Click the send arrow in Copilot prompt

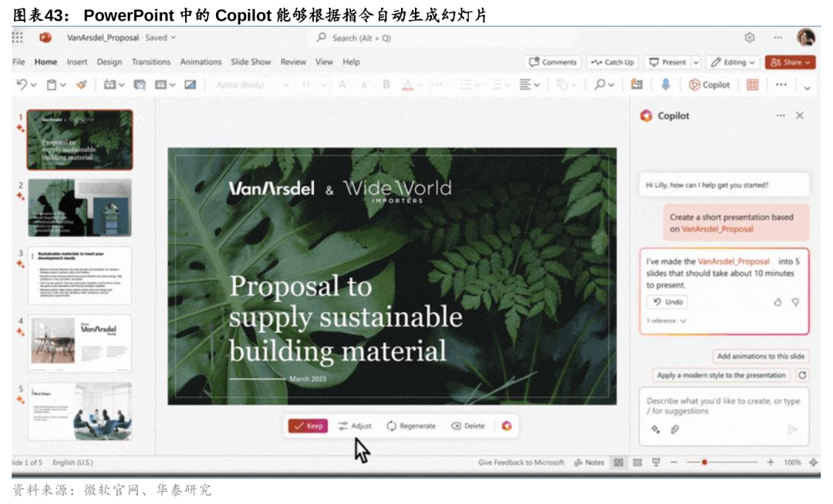coord(792,429)
